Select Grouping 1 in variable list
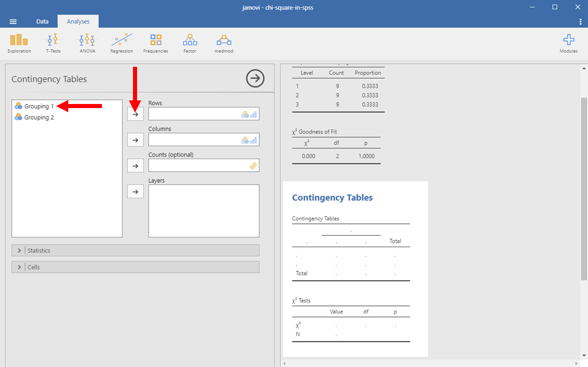 (x=39, y=106)
